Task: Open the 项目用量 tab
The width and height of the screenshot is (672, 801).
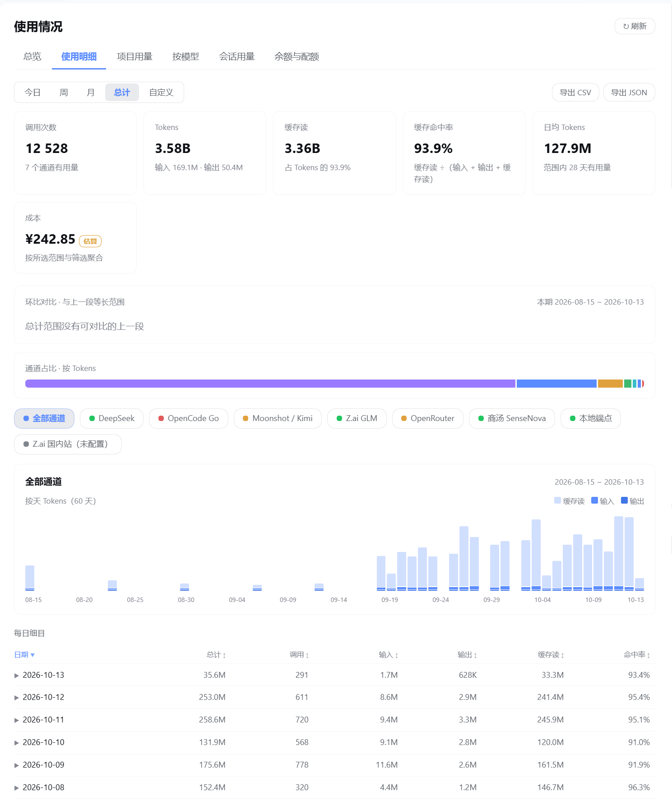Action: pos(134,56)
